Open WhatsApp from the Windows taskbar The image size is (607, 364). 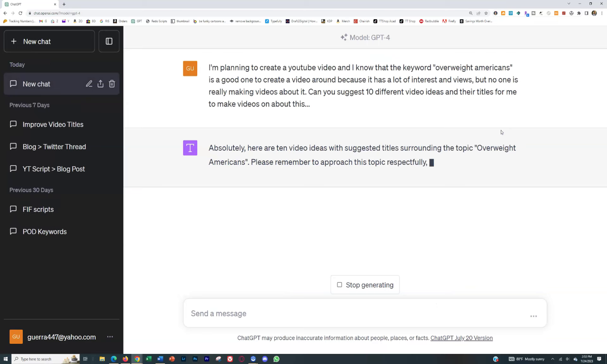(276, 359)
